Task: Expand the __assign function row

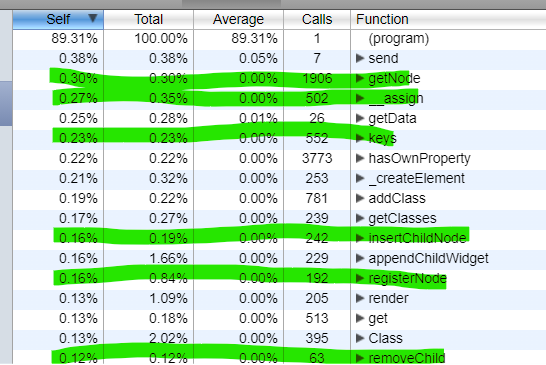Action: [x=360, y=98]
